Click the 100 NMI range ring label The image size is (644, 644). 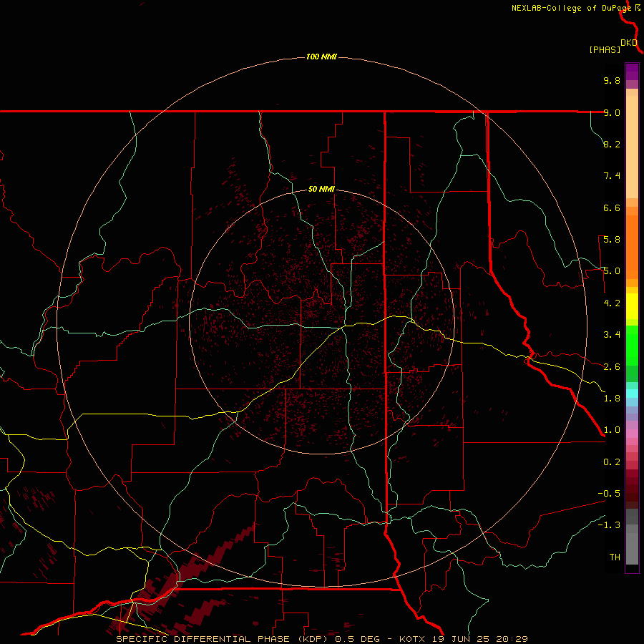click(321, 57)
